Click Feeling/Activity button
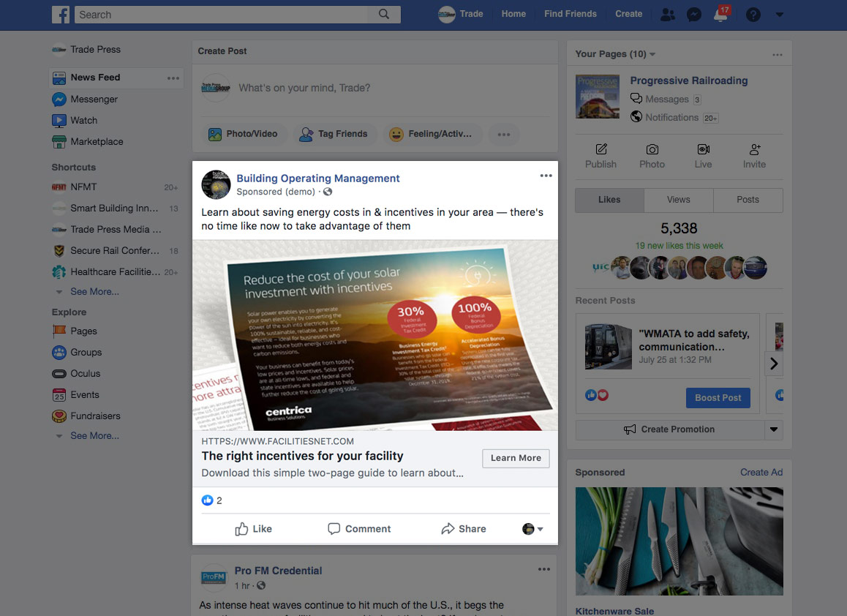The width and height of the screenshot is (847, 616). click(x=432, y=134)
